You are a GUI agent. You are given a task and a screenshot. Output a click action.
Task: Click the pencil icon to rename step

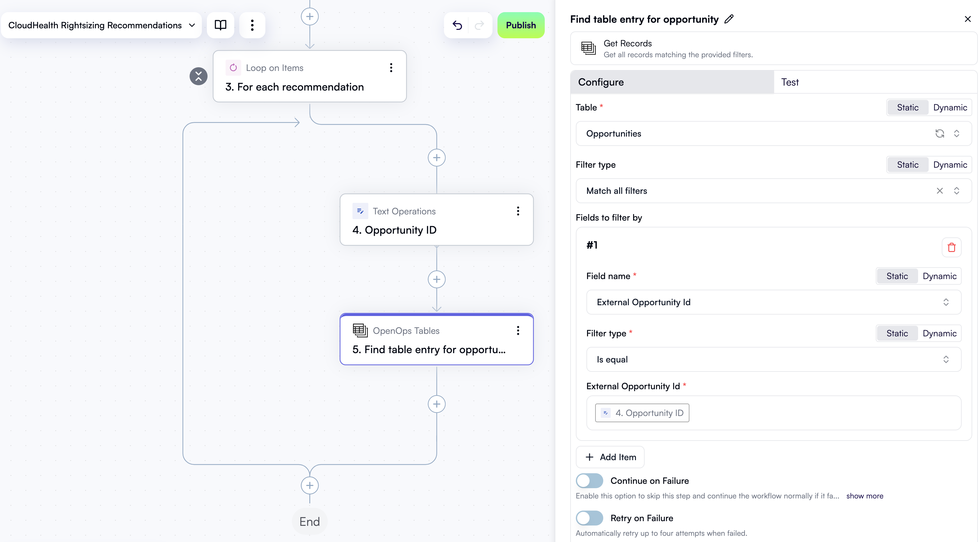pyautogui.click(x=729, y=19)
